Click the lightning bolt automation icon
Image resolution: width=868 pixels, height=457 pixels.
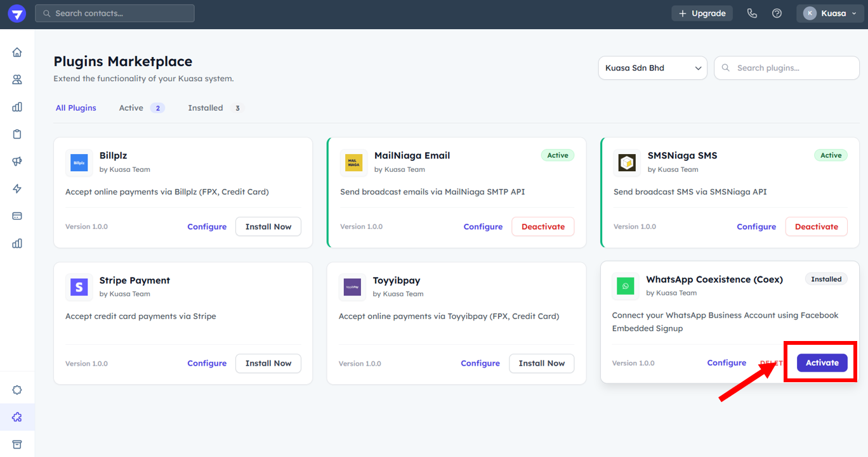(x=17, y=188)
